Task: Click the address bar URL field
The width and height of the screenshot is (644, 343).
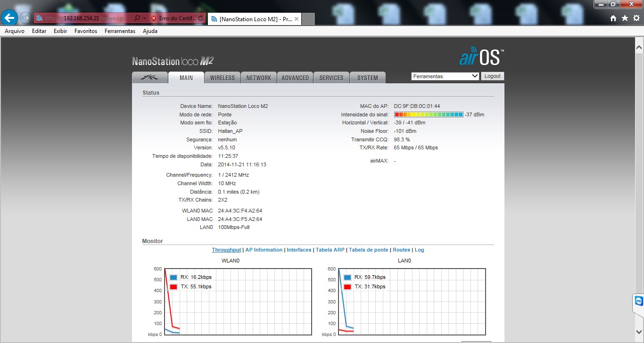Action: [x=83, y=18]
